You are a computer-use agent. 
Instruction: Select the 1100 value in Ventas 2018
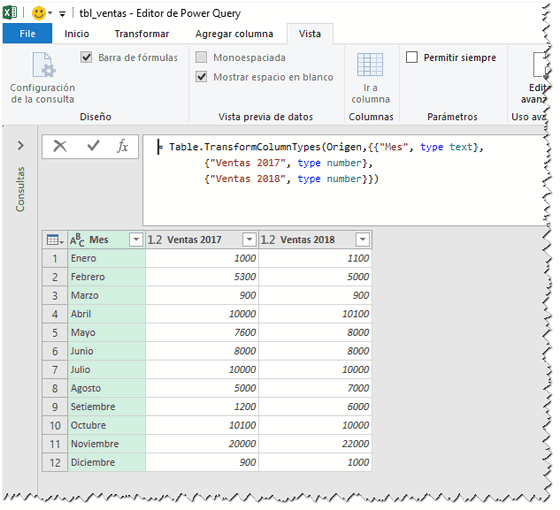315,258
